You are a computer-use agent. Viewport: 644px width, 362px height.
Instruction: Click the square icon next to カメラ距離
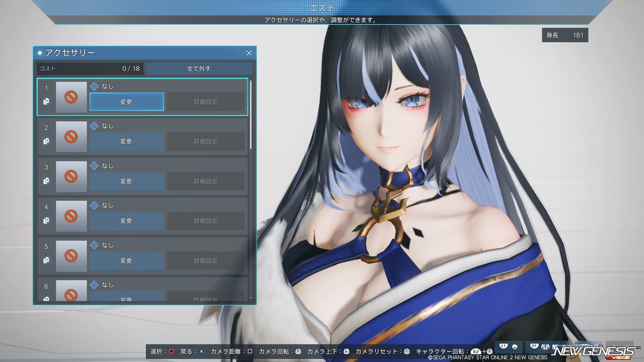coord(249,351)
